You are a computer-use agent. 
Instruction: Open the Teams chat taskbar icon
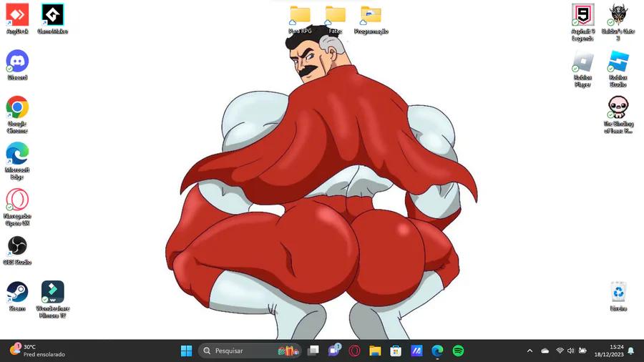tap(334, 351)
